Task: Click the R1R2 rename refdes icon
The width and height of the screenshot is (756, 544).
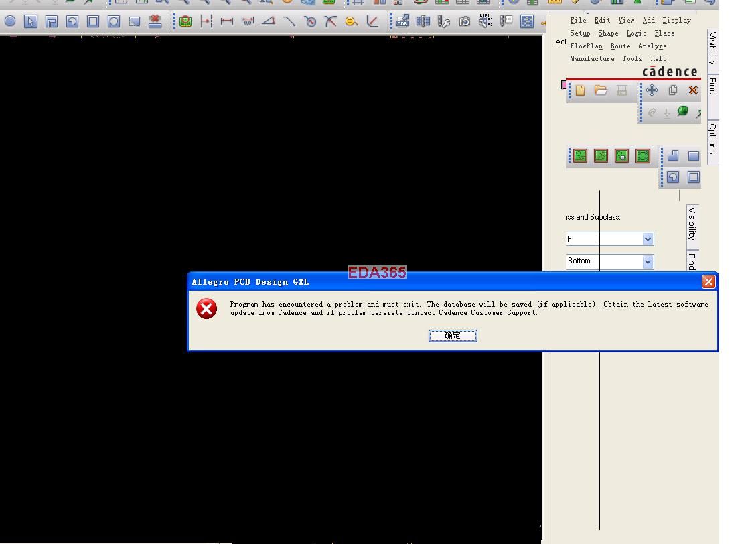Action: point(485,20)
